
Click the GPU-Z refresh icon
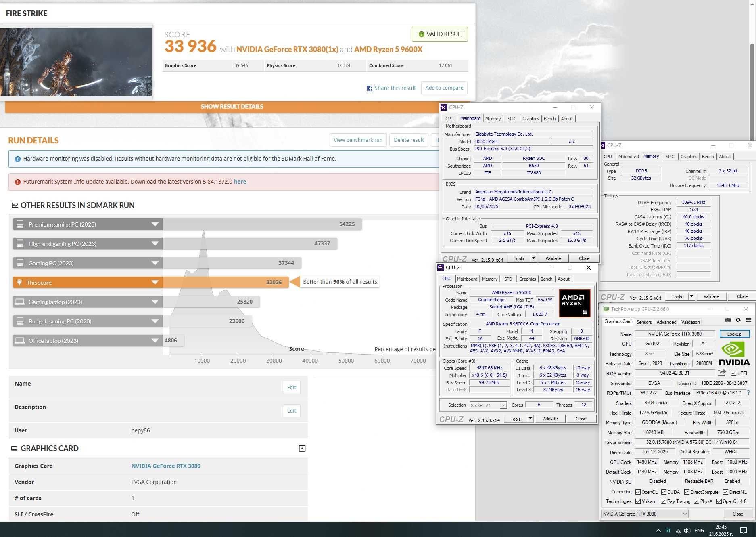click(738, 320)
